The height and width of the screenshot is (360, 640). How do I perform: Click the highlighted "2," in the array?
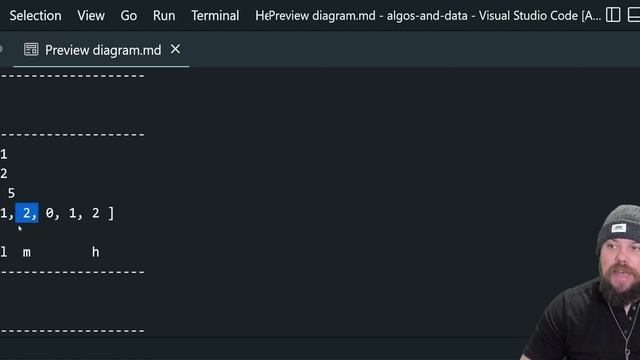(27, 213)
